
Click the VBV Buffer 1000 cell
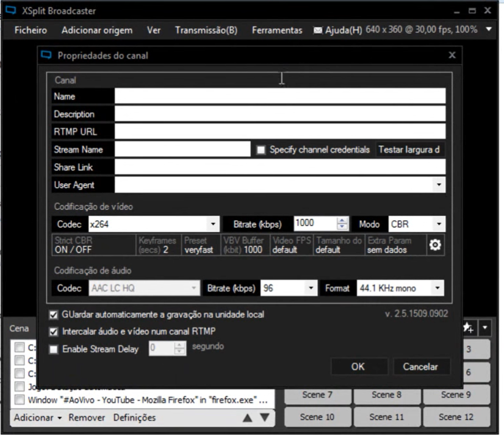[245, 245]
